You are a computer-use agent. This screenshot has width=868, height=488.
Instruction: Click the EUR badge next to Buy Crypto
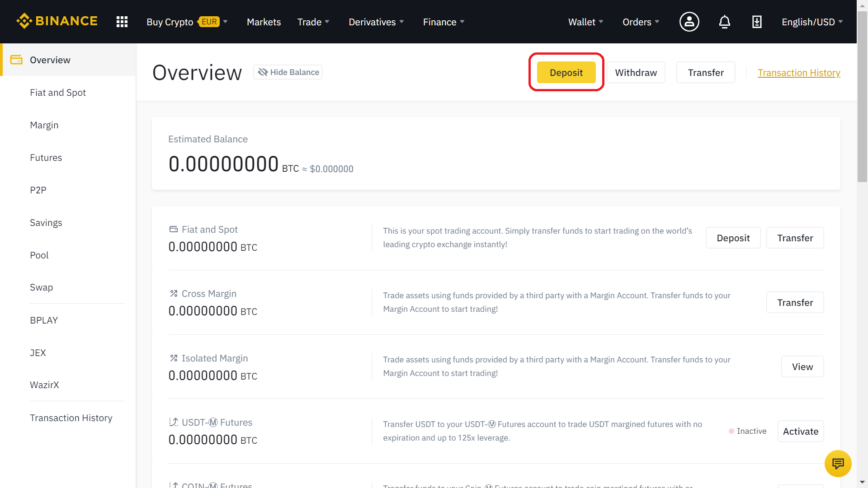(x=209, y=22)
